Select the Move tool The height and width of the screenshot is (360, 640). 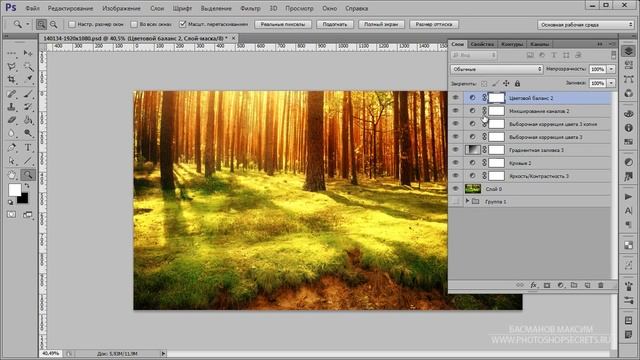coord(27,53)
